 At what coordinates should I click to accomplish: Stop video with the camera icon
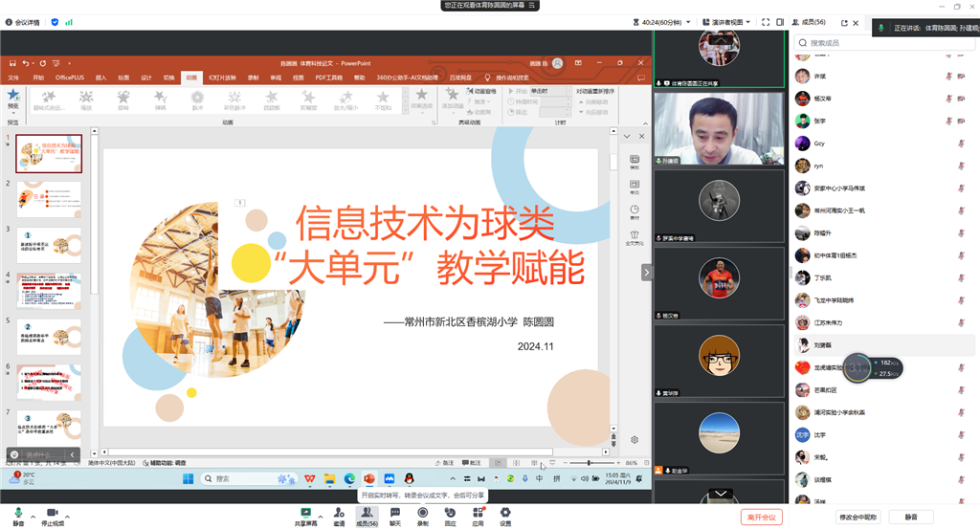pyautogui.click(x=53, y=516)
